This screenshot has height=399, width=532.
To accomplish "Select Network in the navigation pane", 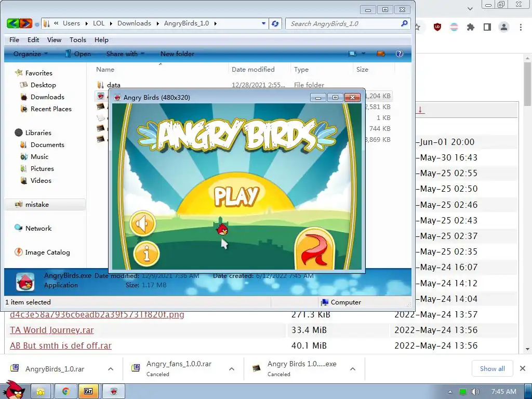I will tap(38, 229).
